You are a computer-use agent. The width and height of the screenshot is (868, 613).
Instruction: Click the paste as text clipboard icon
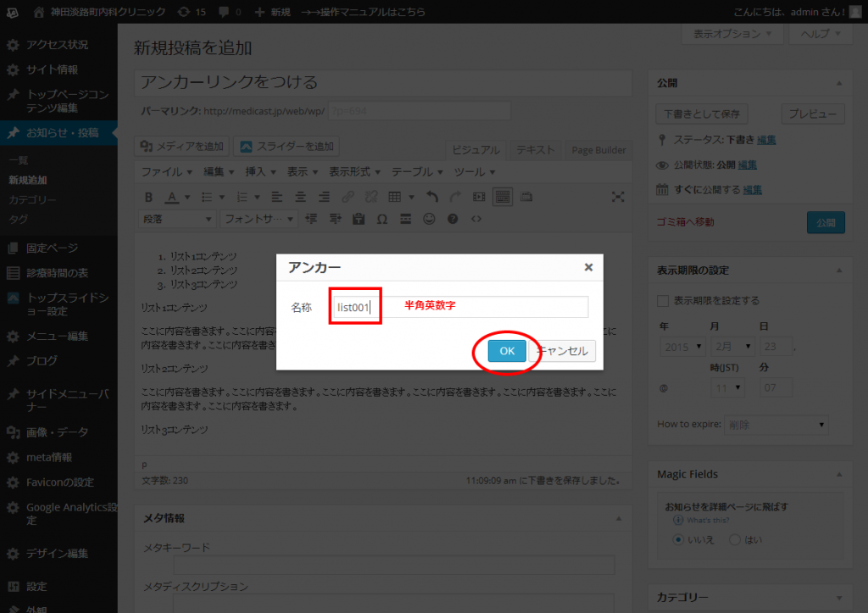(x=359, y=220)
